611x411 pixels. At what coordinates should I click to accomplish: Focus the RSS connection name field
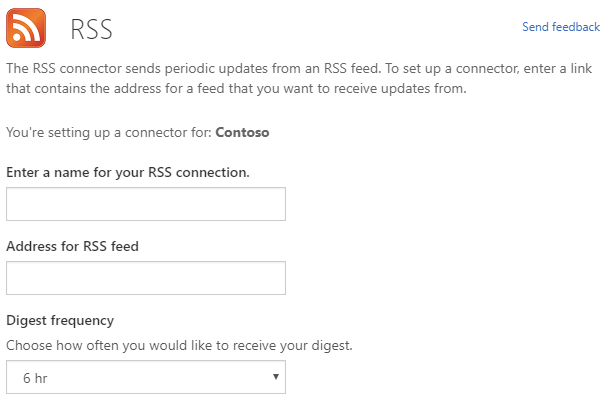click(146, 204)
